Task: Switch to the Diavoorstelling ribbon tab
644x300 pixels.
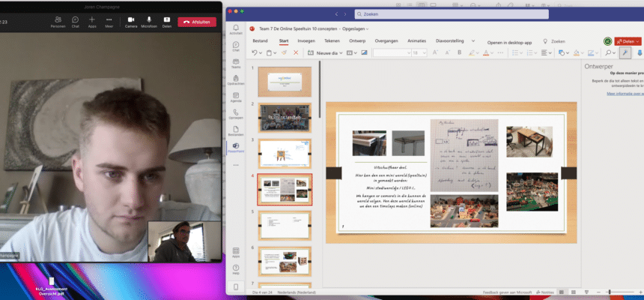Action: (450, 40)
